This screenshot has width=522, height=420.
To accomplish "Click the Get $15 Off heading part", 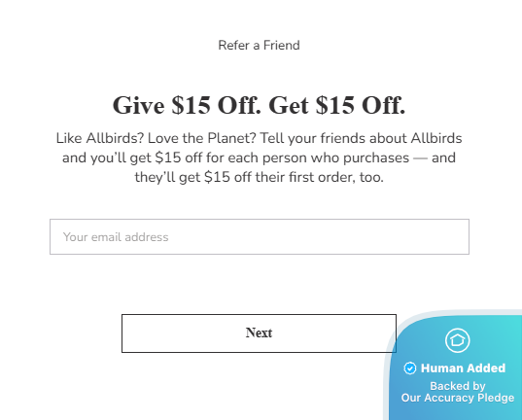I will pos(337,105).
